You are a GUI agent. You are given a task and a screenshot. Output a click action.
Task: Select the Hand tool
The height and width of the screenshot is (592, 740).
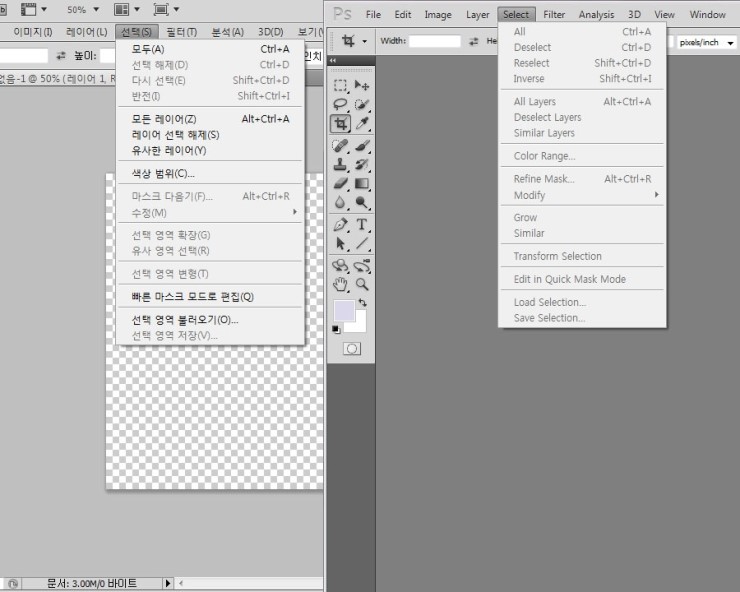tap(340, 284)
